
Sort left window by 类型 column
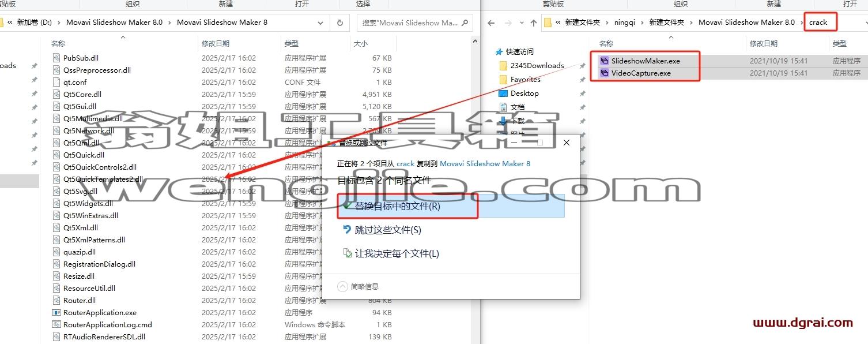[292, 43]
